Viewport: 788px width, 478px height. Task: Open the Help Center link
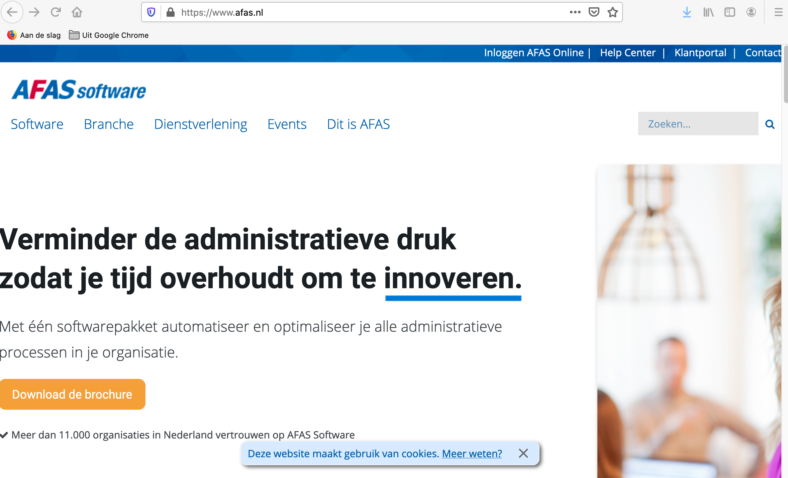click(628, 53)
